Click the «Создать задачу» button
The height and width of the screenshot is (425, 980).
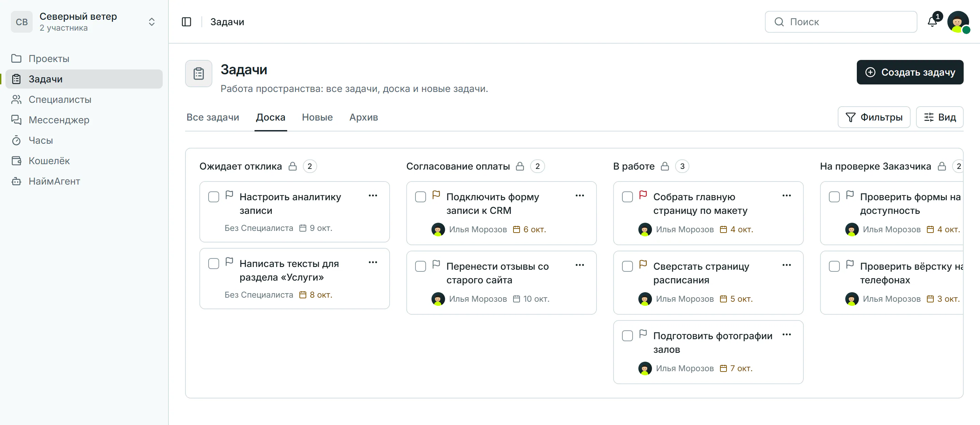click(910, 72)
